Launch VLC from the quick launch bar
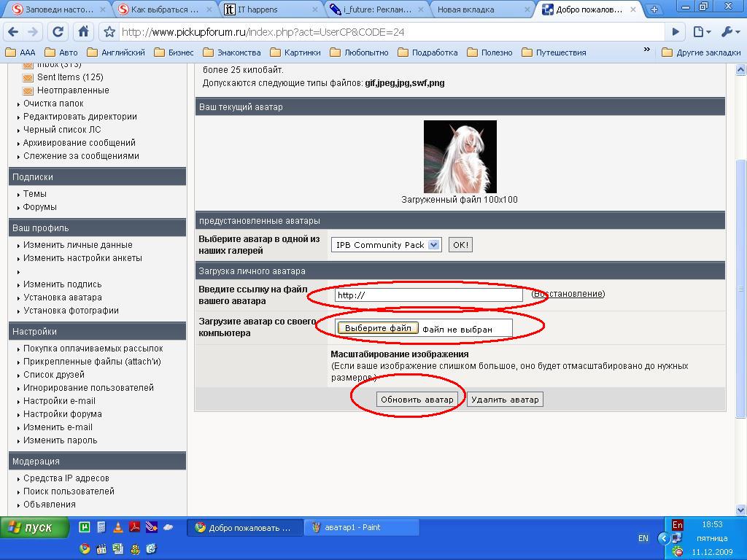The height and width of the screenshot is (560, 747). coord(118,528)
